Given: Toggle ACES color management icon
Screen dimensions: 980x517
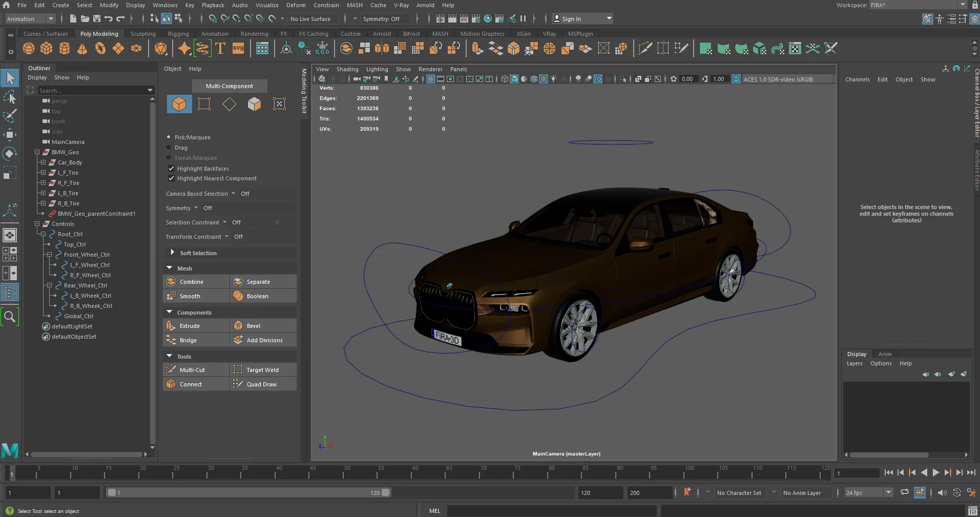Looking at the screenshot, I should pos(736,79).
